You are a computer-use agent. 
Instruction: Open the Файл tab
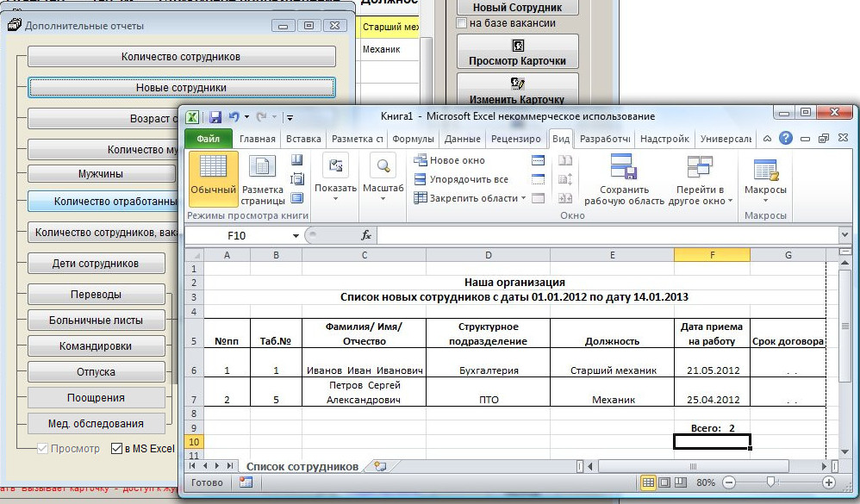(209, 139)
